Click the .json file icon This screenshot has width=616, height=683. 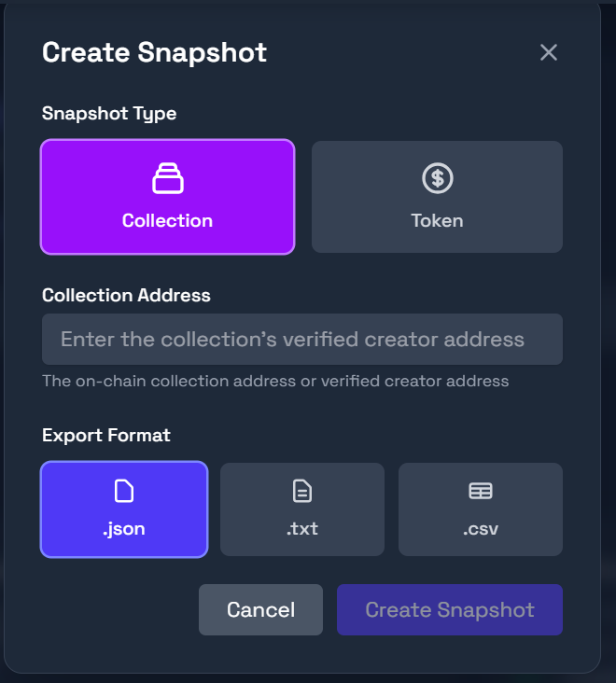(124, 491)
